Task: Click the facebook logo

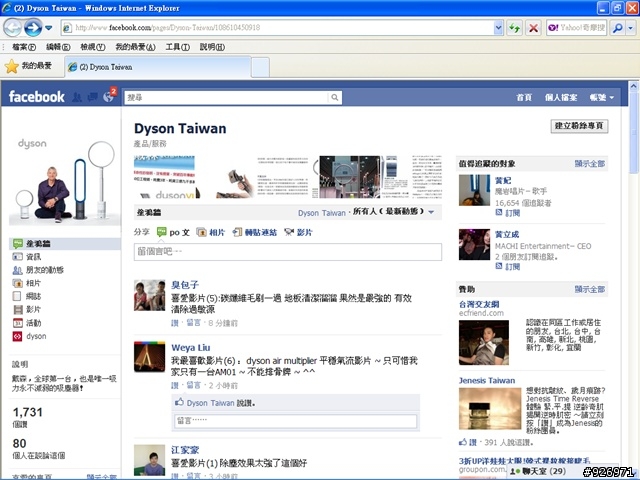Action: pos(36,97)
